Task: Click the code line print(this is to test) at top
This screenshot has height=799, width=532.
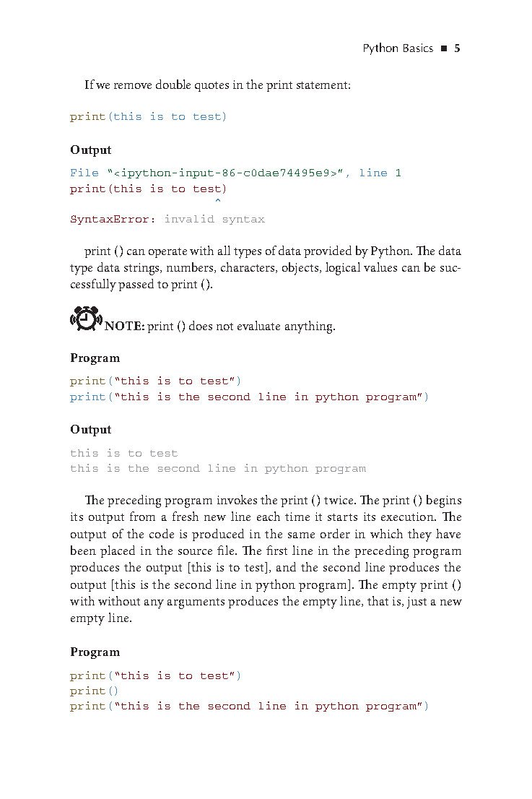Action: 148,117
